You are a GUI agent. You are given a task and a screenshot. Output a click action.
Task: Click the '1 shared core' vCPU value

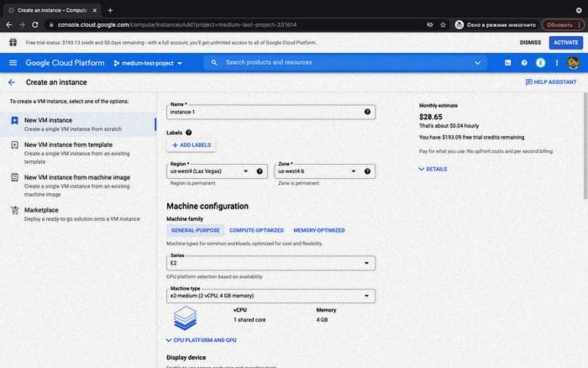(x=249, y=320)
